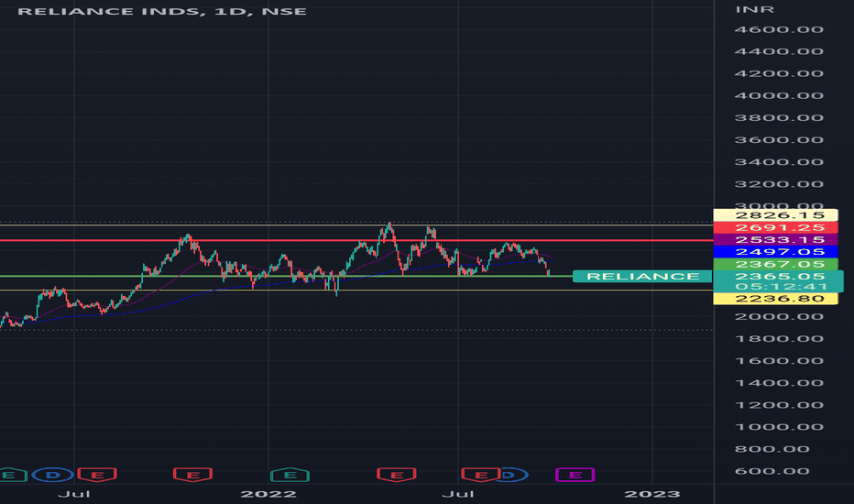This screenshot has height=504, width=854.
Task: Click the 3400.00 price axis tick
Action: pos(779,162)
